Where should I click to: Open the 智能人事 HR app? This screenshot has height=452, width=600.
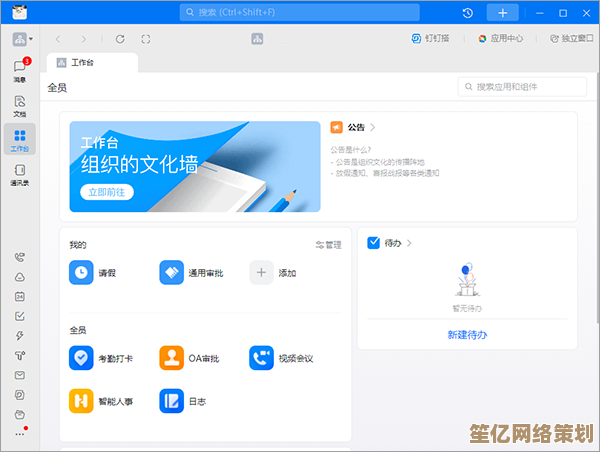click(81, 401)
